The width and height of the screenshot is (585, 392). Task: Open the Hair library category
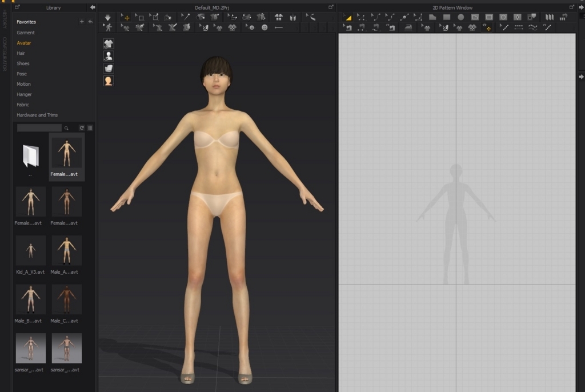21,53
